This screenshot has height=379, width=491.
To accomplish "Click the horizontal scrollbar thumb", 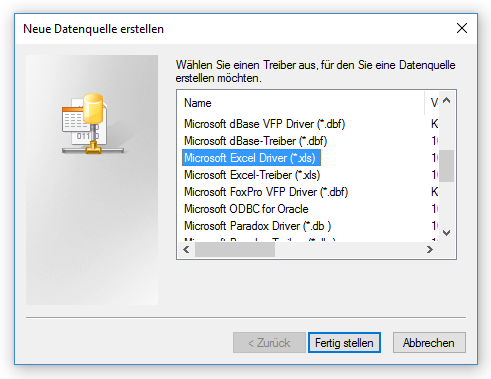I will pyautogui.click(x=235, y=249).
